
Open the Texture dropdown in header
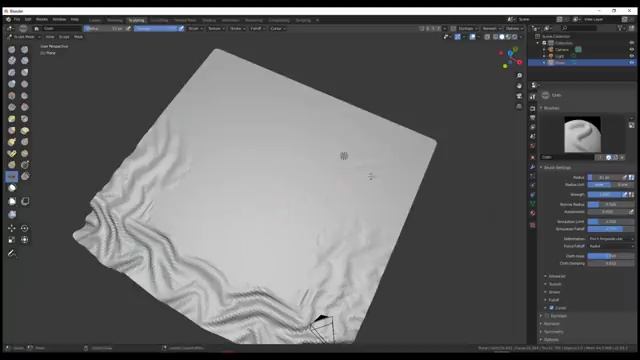216,29
